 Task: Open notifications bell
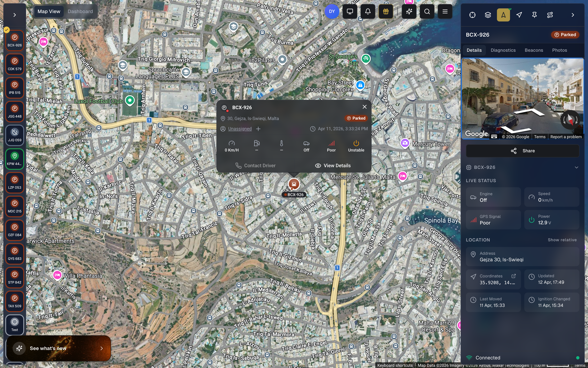(x=368, y=11)
